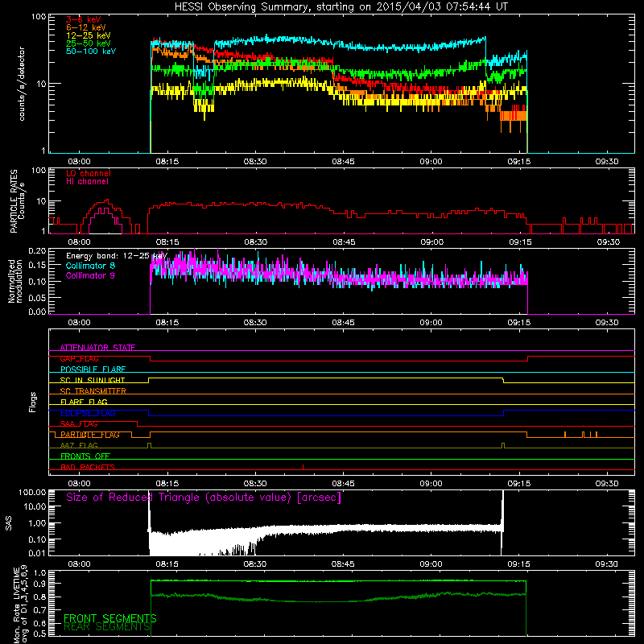The image size is (644, 644).
Task: Click the SAS axis label
Action: 9,523
